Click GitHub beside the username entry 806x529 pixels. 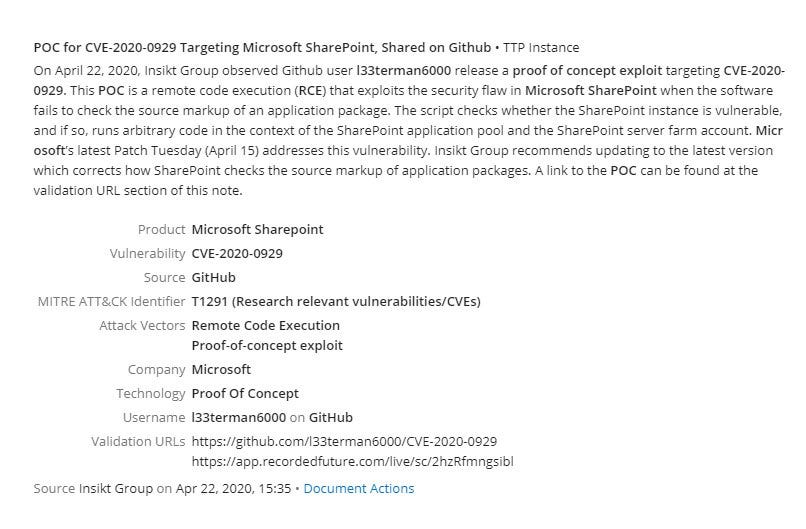tap(331, 417)
